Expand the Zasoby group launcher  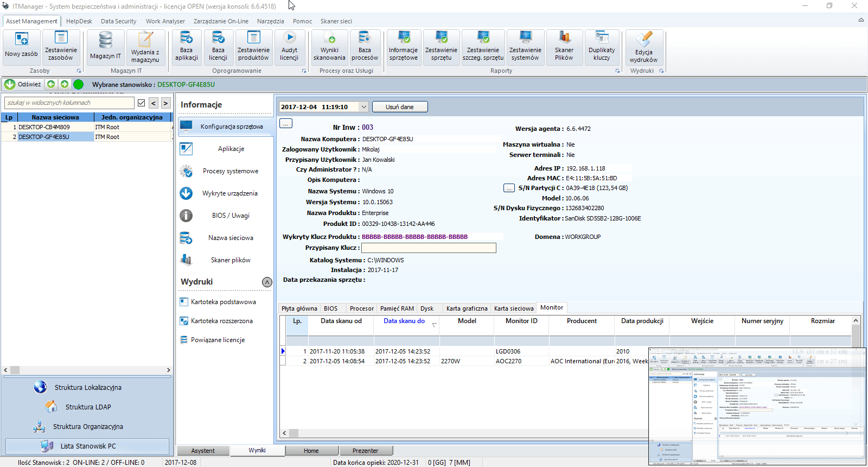point(79,71)
